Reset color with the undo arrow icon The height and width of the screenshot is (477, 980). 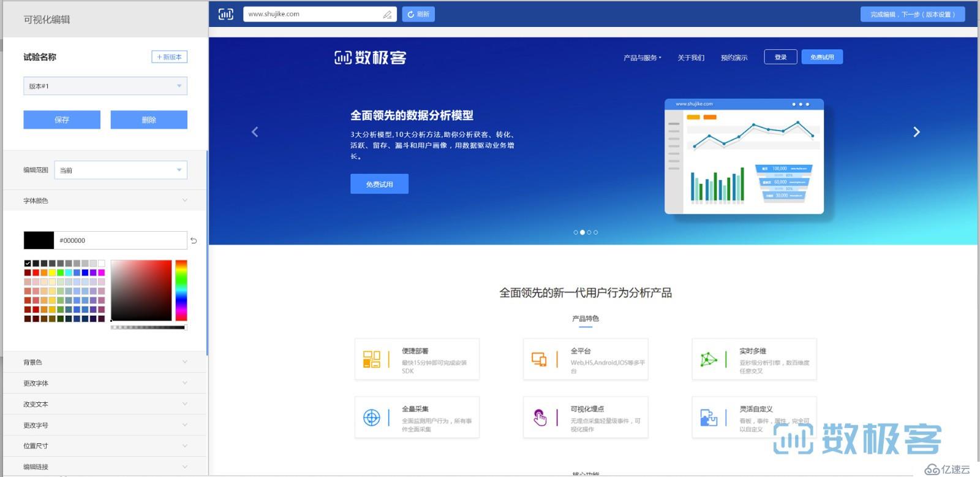tap(194, 240)
